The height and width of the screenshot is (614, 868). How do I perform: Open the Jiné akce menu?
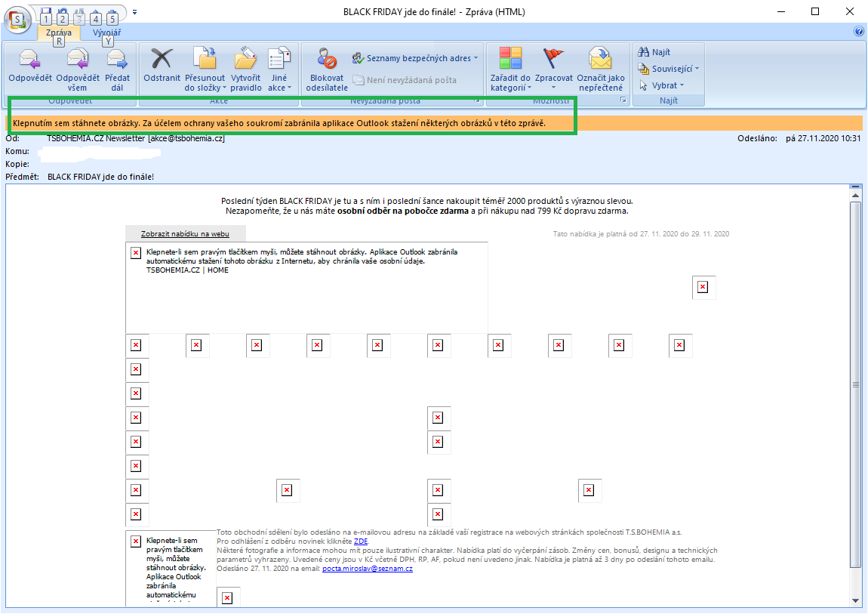[x=279, y=69]
